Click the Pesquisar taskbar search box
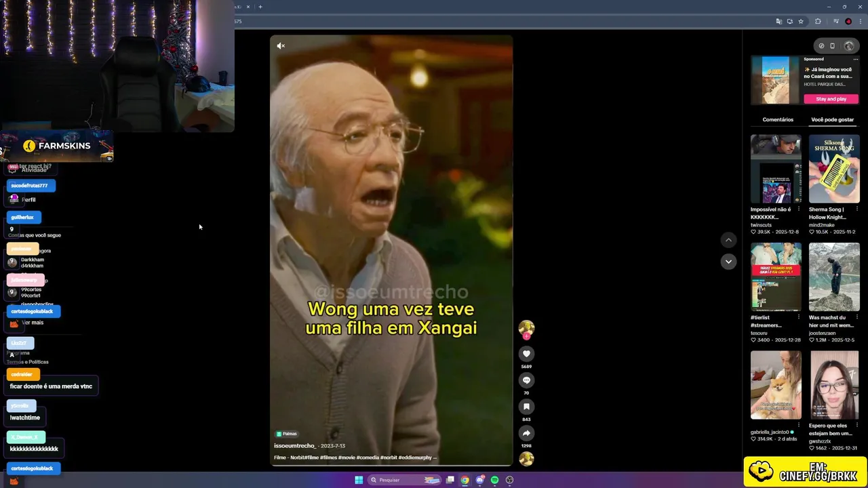This screenshot has height=488, width=868. 404,480
